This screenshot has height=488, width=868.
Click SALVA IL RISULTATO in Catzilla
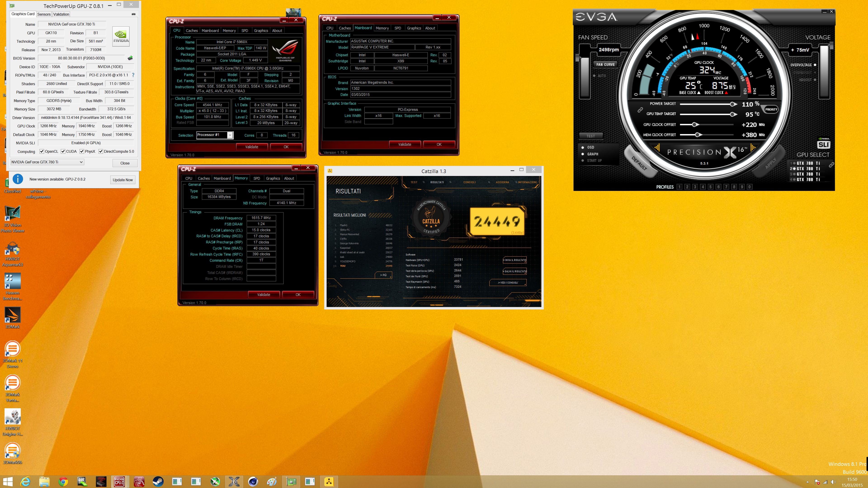[514, 271]
